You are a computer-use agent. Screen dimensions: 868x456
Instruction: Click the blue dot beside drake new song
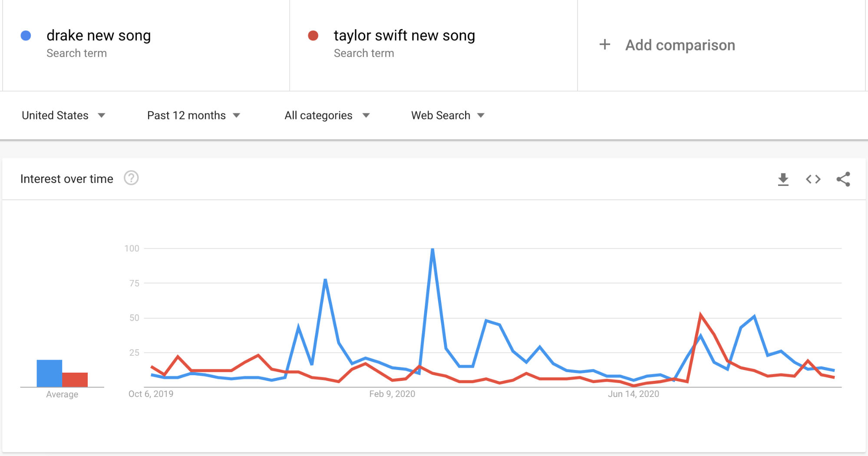[x=26, y=36]
